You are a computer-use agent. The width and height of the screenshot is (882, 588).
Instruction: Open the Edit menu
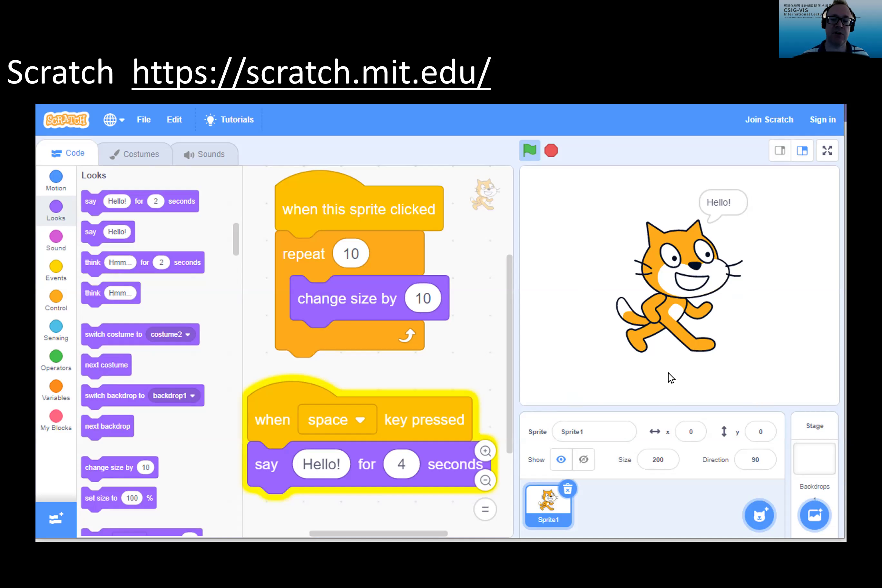coord(174,120)
